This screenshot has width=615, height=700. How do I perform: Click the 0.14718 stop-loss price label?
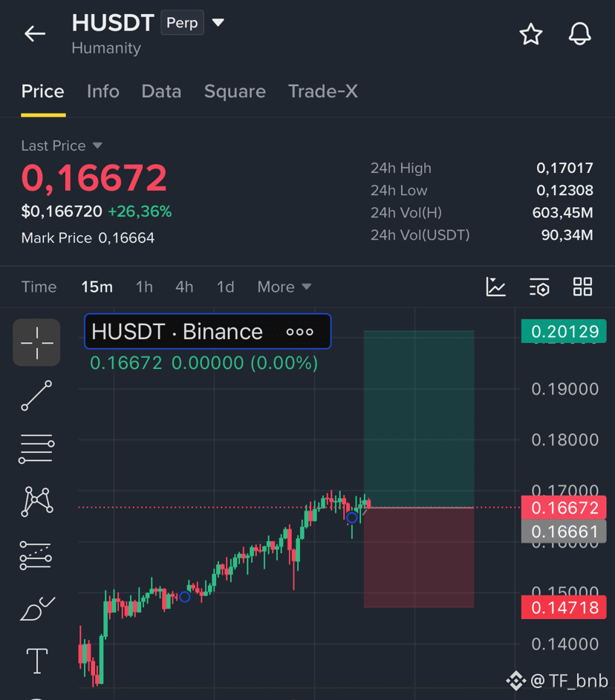564,607
